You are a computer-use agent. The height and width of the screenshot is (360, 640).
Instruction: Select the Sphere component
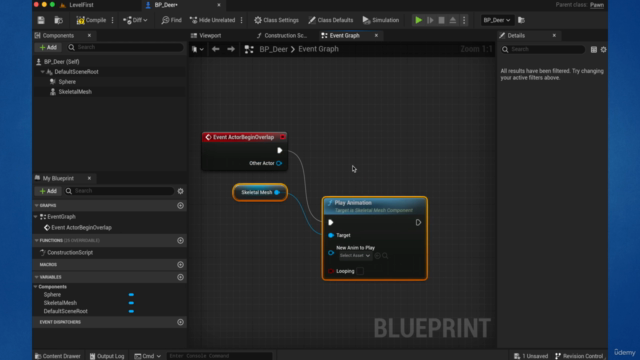pyautogui.click(x=67, y=82)
